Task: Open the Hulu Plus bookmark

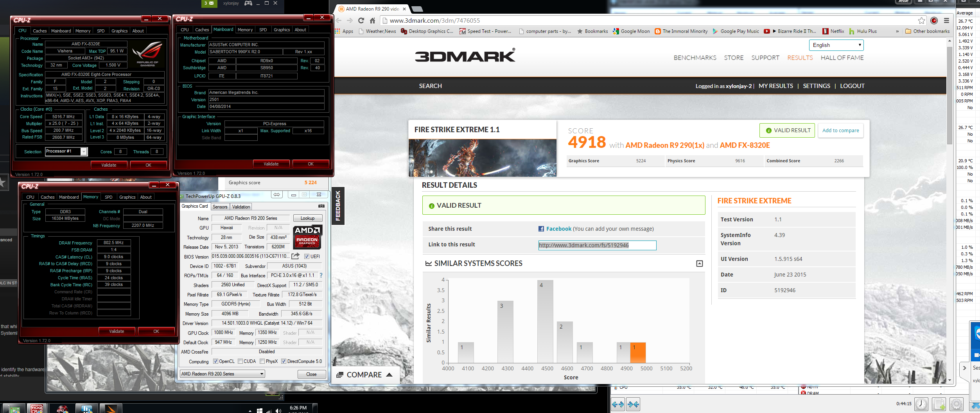Action: [x=863, y=31]
